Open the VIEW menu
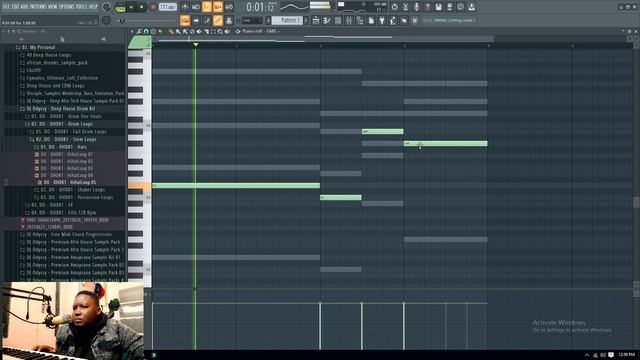This screenshot has width=640, height=360. click(52, 7)
